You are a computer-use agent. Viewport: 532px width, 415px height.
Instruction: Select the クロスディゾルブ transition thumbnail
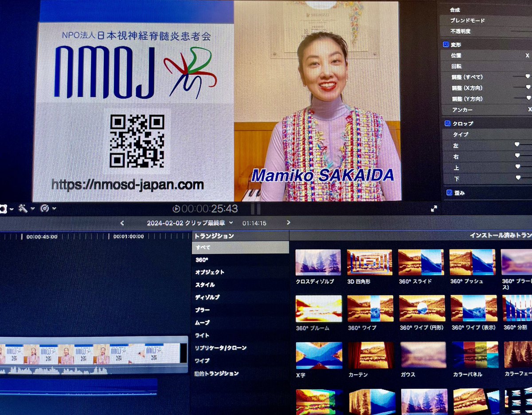click(x=318, y=262)
